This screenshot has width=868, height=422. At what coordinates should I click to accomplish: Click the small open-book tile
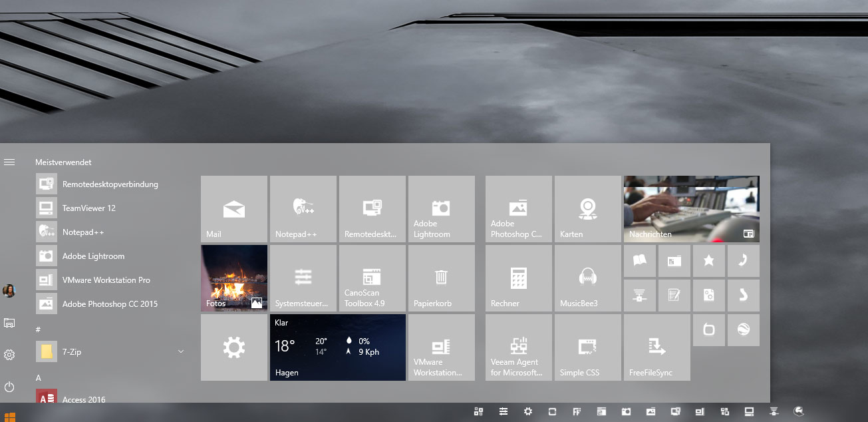pyautogui.click(x=640, y=261)
